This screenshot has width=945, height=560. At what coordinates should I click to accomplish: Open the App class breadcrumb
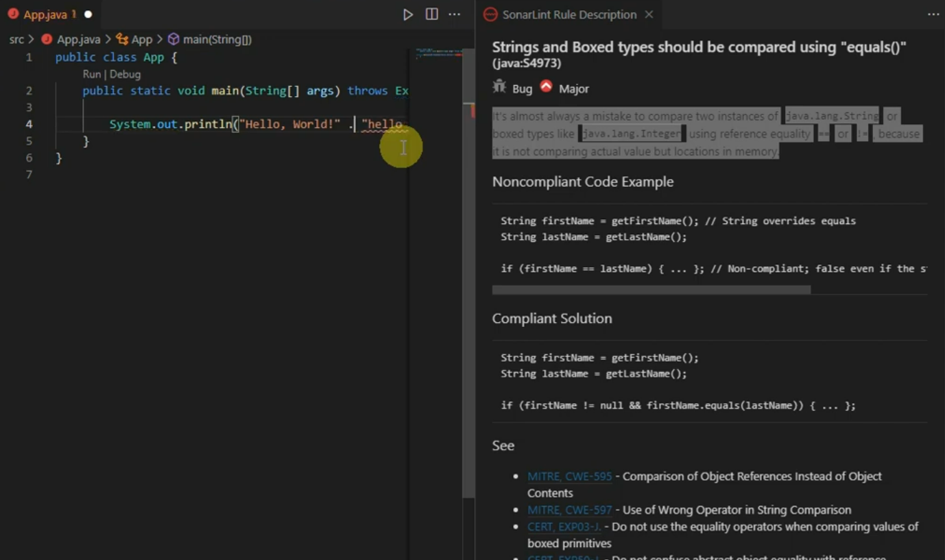tap(142, 40)
